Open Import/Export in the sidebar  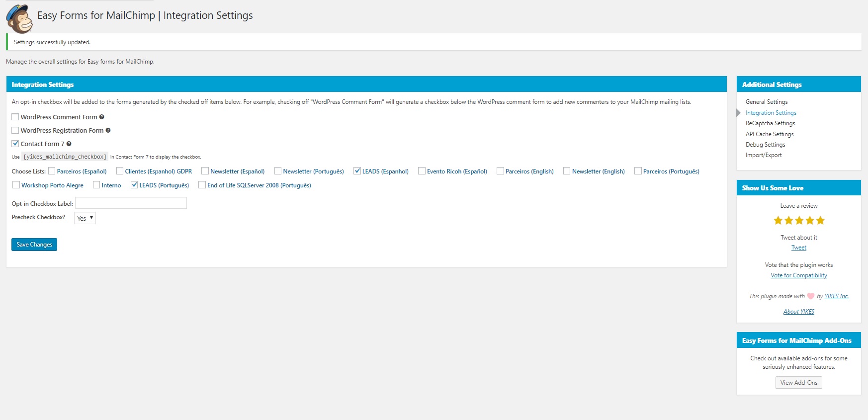pos(764,155)
